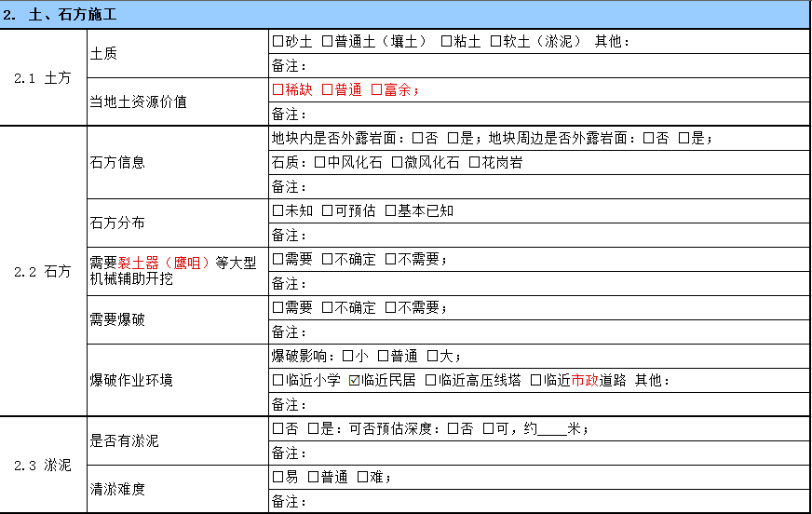Click the blank depth field before 米

(x=552, y=429)
